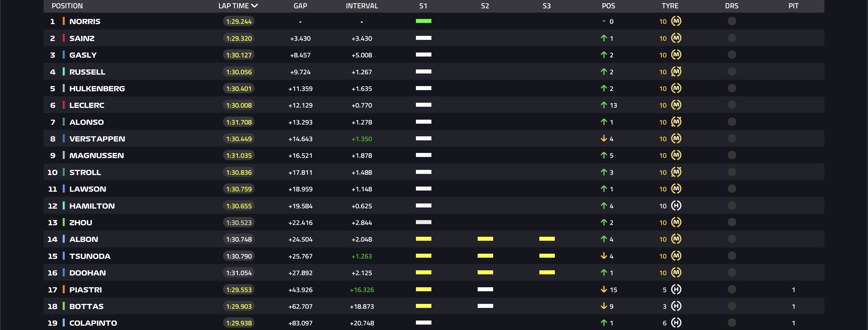Click Norris's DRS indicator dot
Viewport: 868px width, 330px height.
coord(732,21)
